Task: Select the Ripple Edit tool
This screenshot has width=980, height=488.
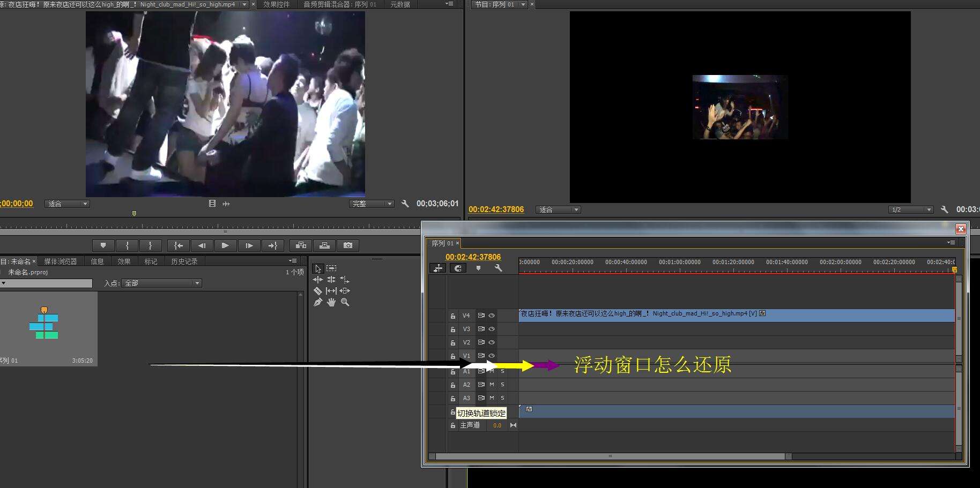Action: pos(317,280)
